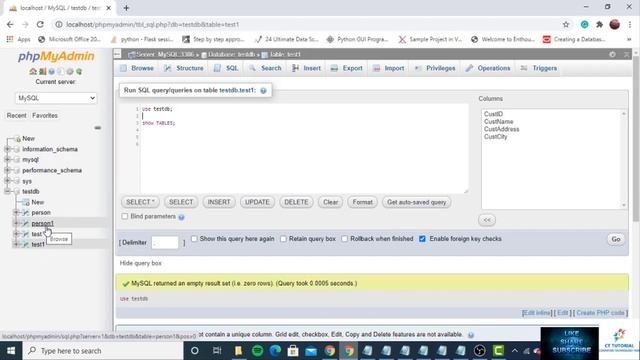Click the Format button
Screen dimensions: 640x360
[x=362, y=202]
